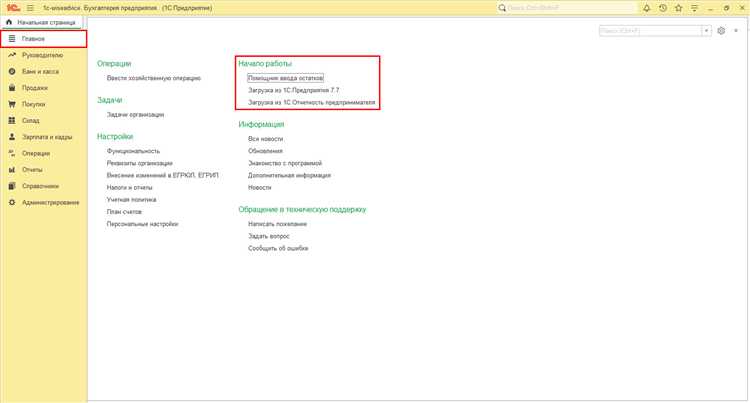Image resolution: width=750 pixels, height=403 pixels.
Task: Click the Администрирование gear icon
Action: click(x=12, y=202)
